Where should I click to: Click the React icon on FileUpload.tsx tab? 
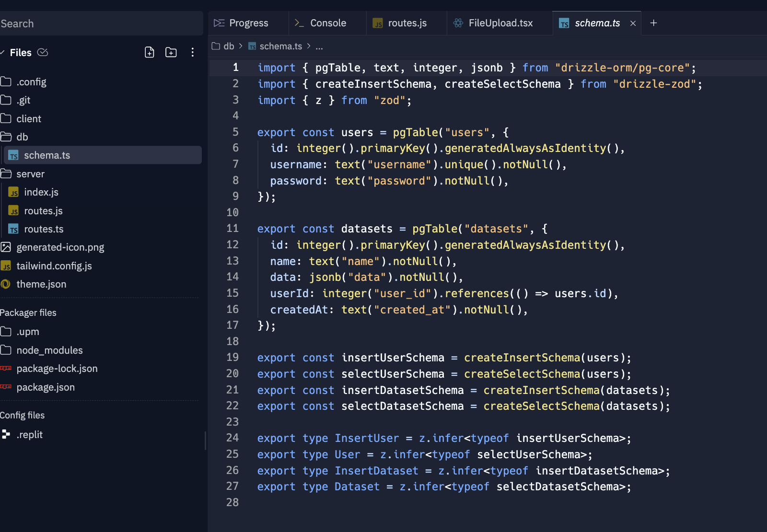(458, 23)
